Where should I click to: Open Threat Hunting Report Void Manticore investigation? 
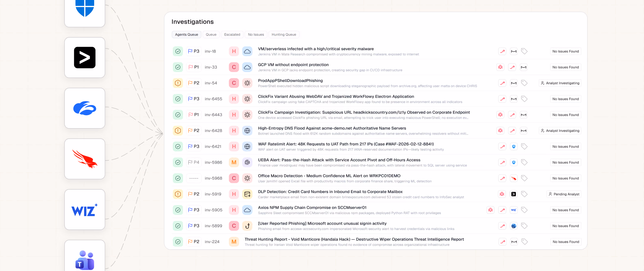[354, 239]
